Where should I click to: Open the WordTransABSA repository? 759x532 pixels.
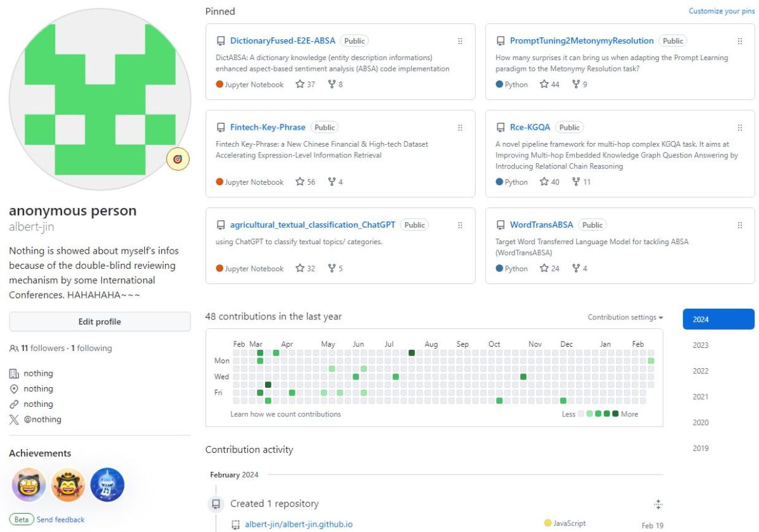point(541,225)
